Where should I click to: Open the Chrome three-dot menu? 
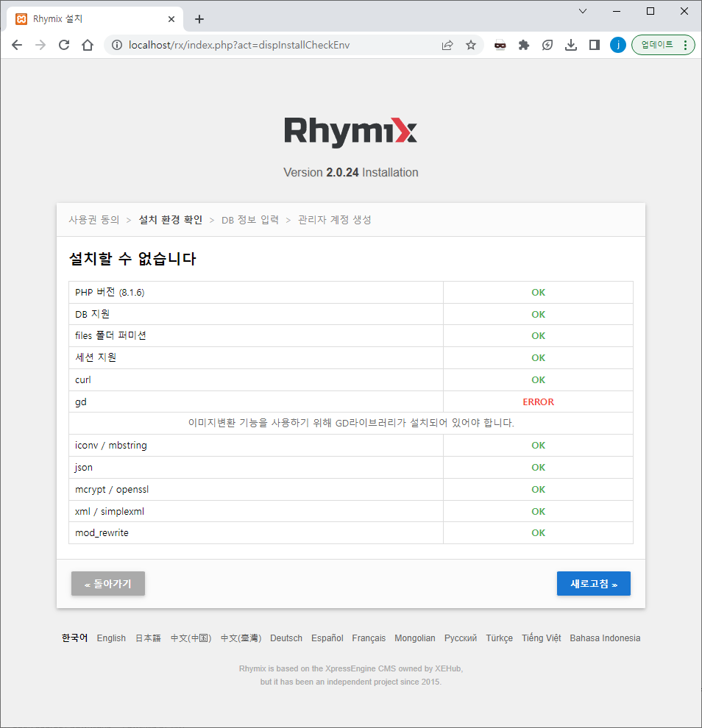click(685, 45)
